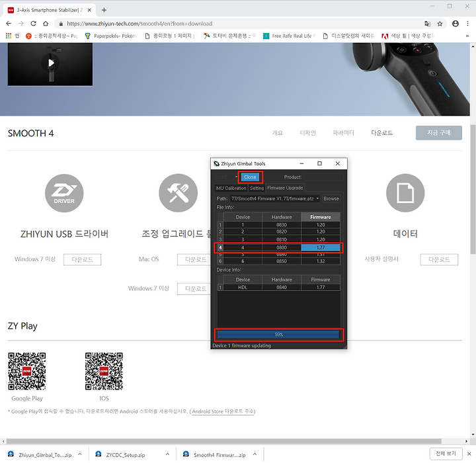Open the translate page icon
This screenshot has width=476, height=463.
[x=428, y=24]
